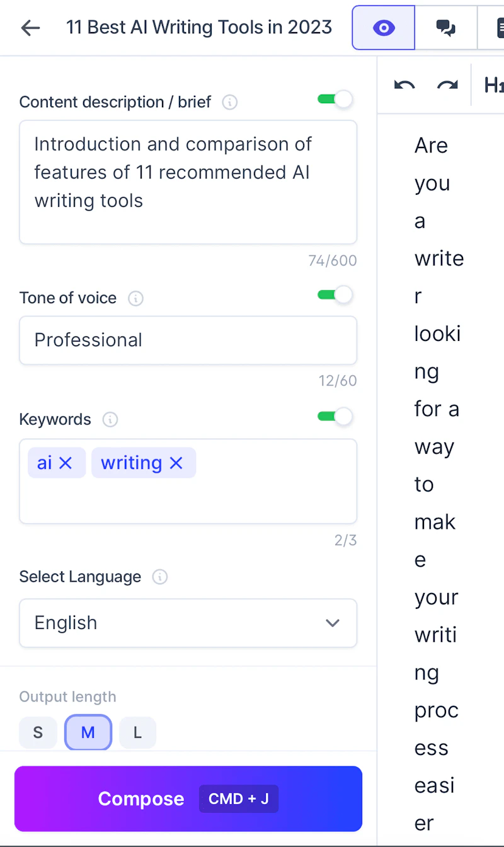Turn off the Keywords toggle
This screenshot has width=504, height=847.
pyautogui.click(x=335, y=417)
